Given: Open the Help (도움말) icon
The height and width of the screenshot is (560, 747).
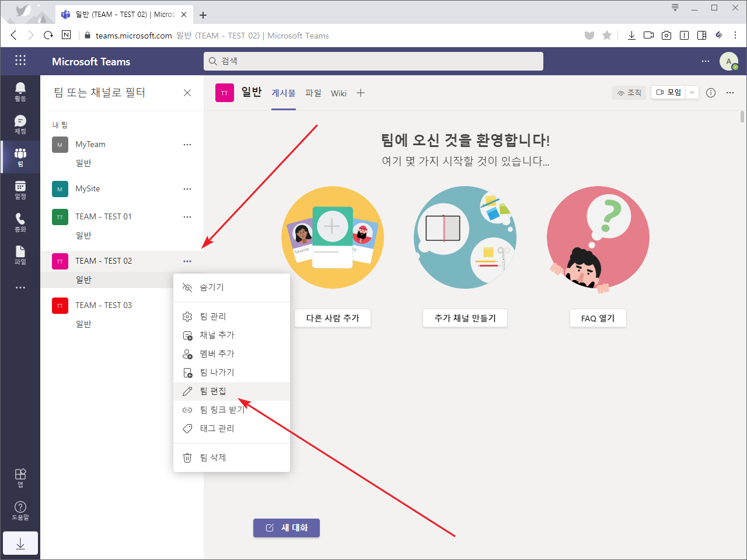Looking at the screenshot, I should click(x=20, y=510).
